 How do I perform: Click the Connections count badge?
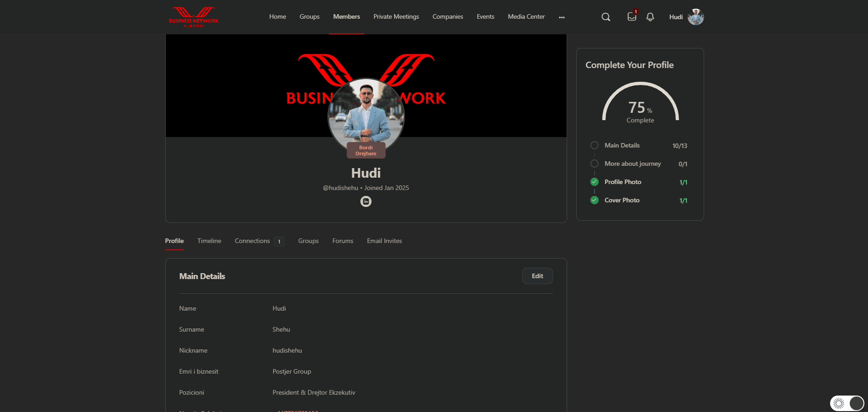pos(279,242)
